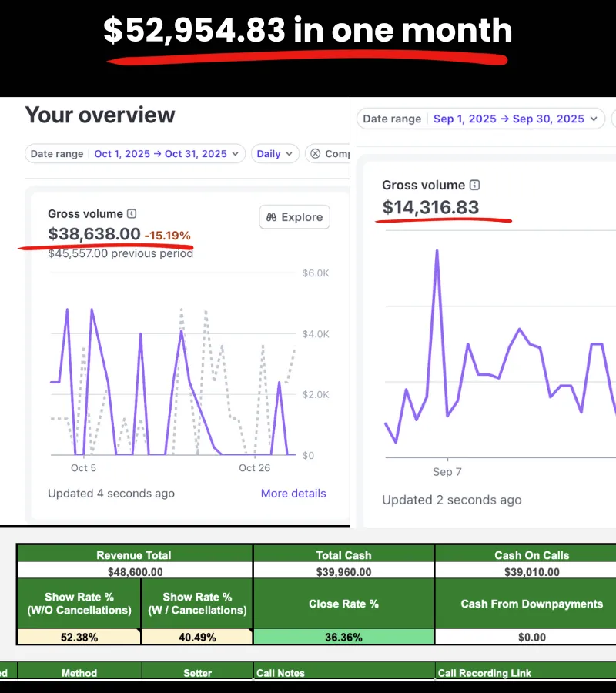Select the $38,638.00 gross volume value
The image size is (616, 693).
click(94, 234)
